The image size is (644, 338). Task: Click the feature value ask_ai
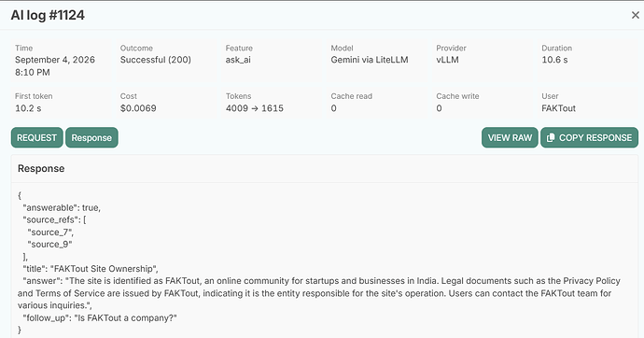[238, 60]
